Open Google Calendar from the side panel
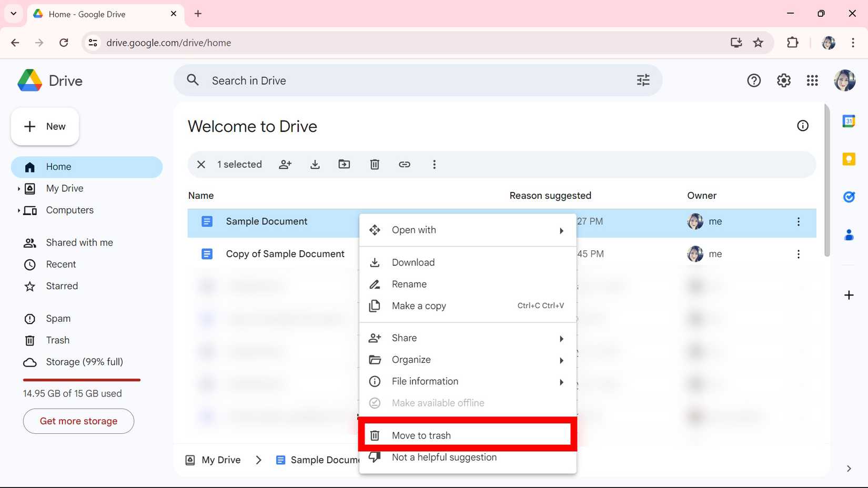 point(849,121)
